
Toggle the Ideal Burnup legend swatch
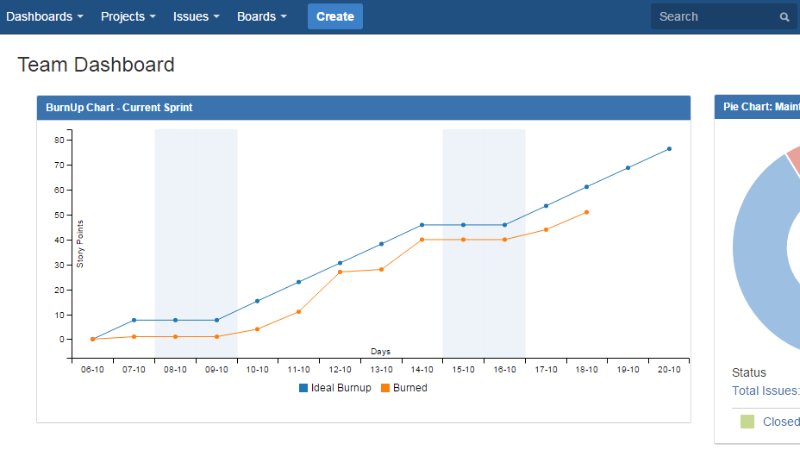pyautogui.click(x=303, y=388)
